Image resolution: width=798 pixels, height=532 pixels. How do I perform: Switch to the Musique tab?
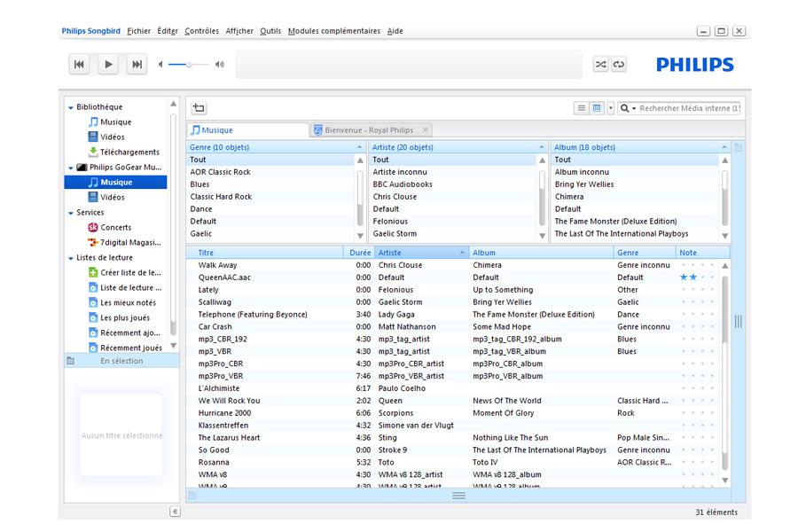click(x=248, y=130)
